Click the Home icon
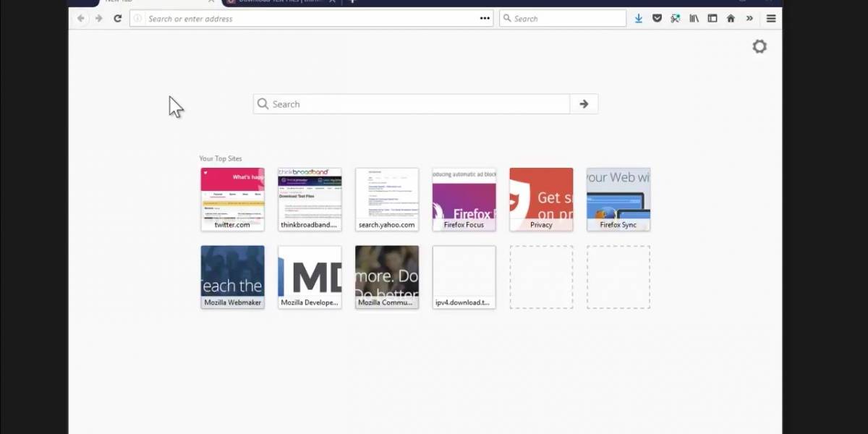 click(x=731, y=19)
